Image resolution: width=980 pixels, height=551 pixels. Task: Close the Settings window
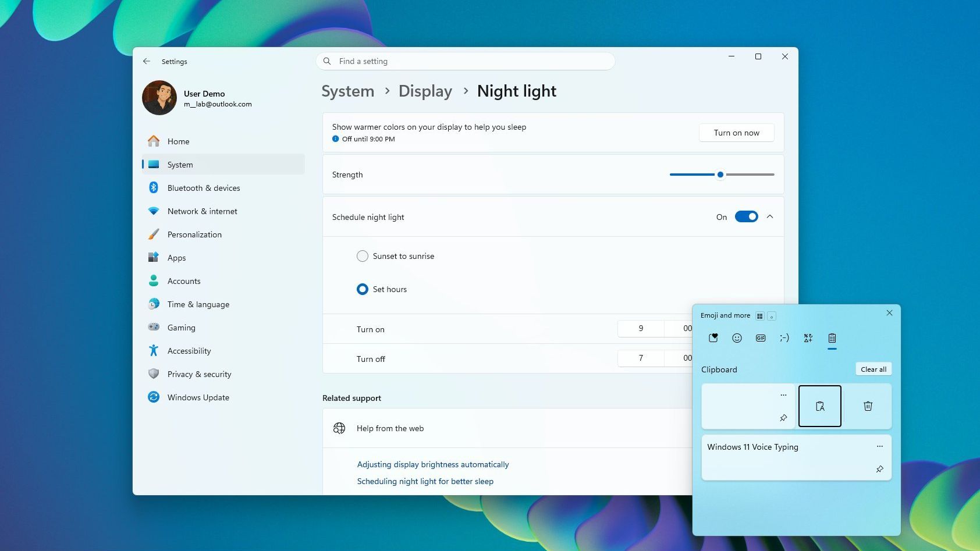(x=785, y=56)
